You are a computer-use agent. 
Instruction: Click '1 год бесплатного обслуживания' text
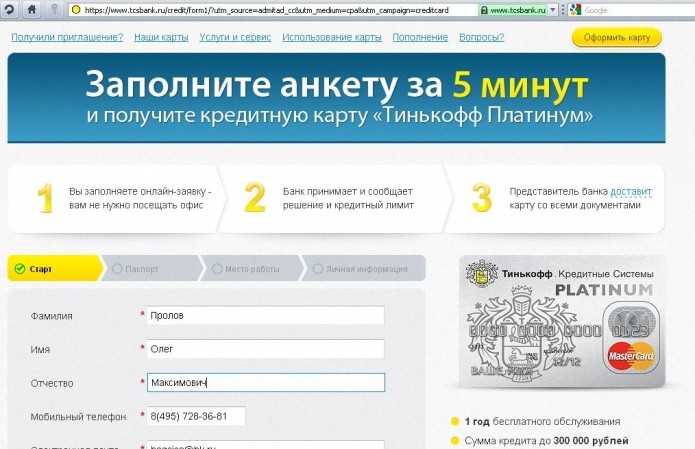[x=542, y=422]
